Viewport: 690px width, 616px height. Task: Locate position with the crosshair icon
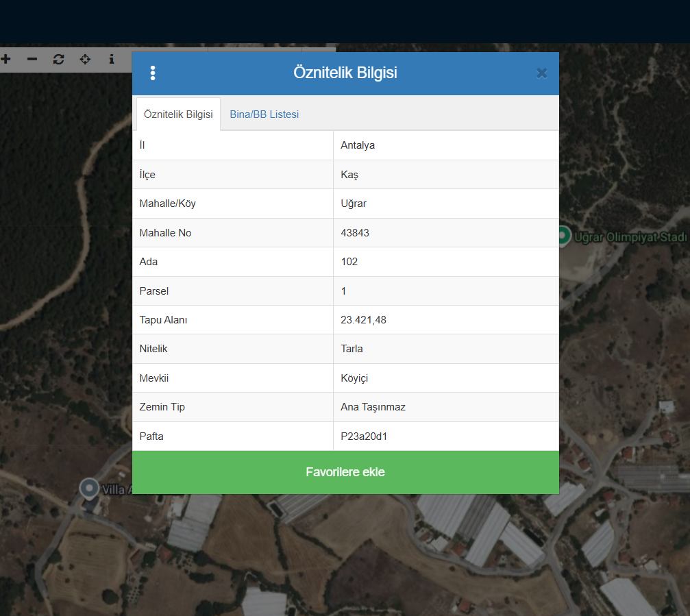coord(85,59)
